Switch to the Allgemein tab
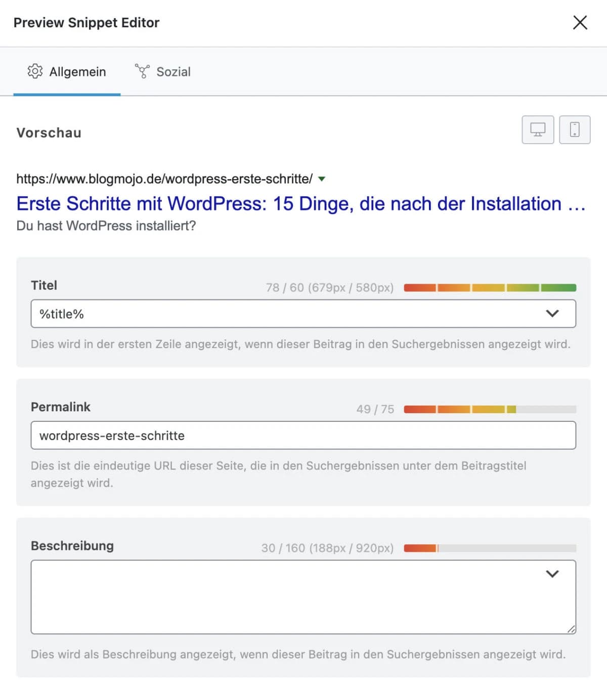Viewport: 607px width, 700px height. [x=67, y=72]
